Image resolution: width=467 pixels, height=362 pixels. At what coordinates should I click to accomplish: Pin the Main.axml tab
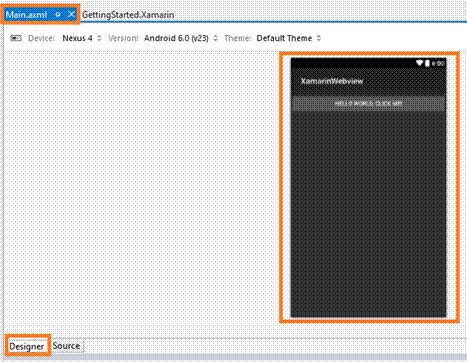58,15
